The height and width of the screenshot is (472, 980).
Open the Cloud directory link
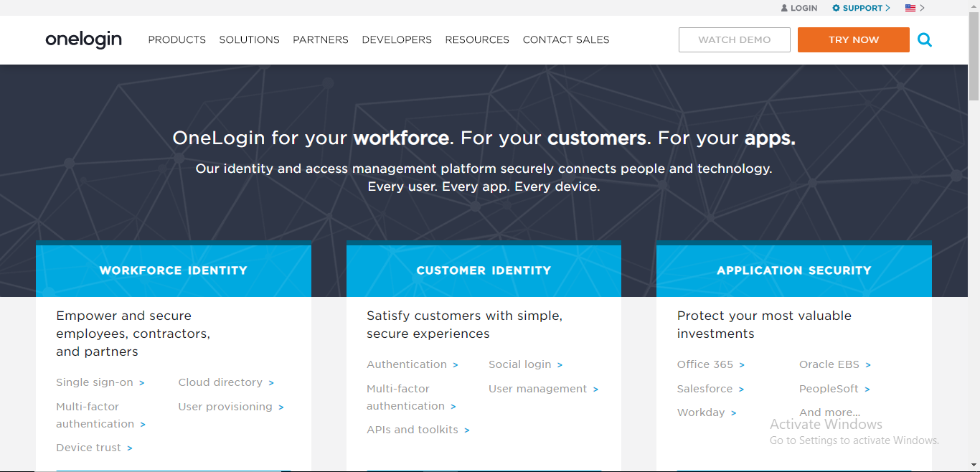[x=226, y=382]
